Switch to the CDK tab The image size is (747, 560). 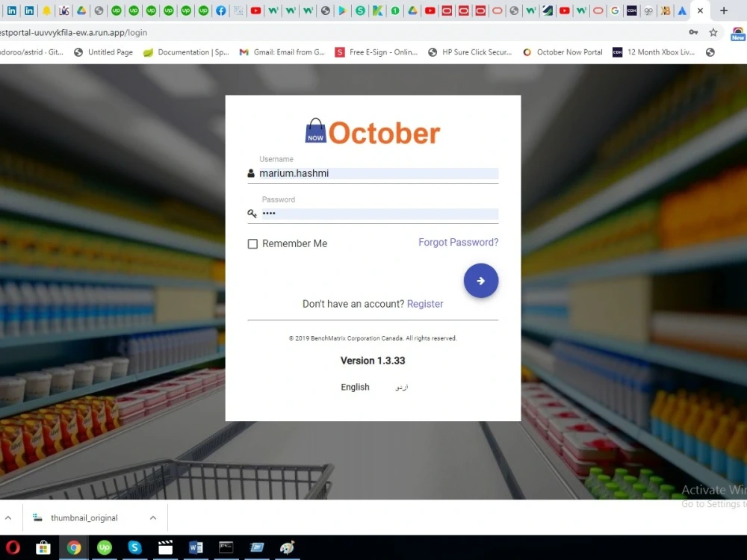click(632, 10)
